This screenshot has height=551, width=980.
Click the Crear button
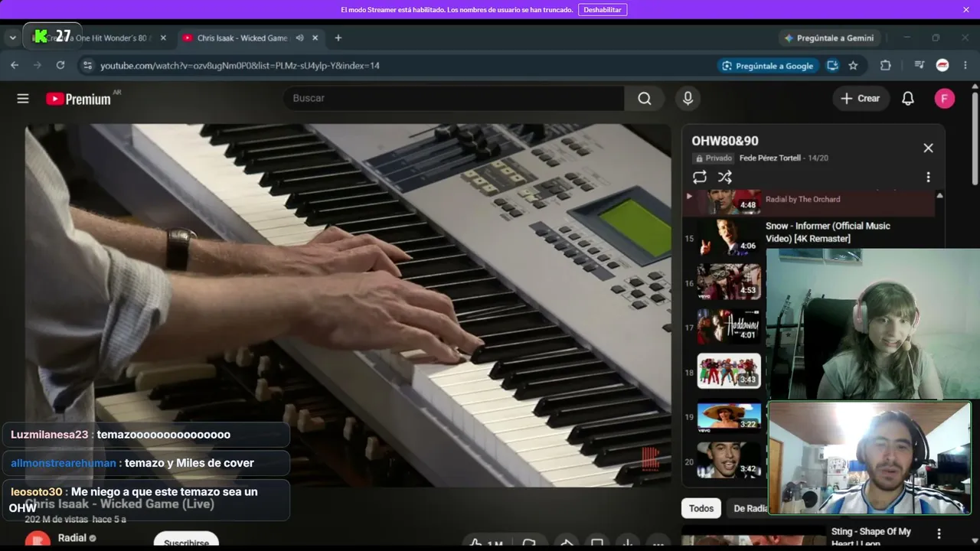coord(861,98)
